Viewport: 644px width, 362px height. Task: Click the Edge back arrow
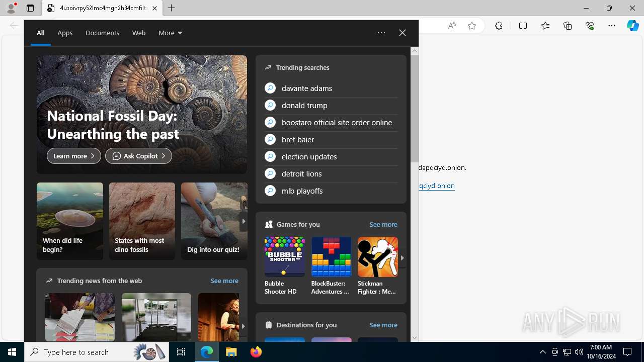click(14, 26)
